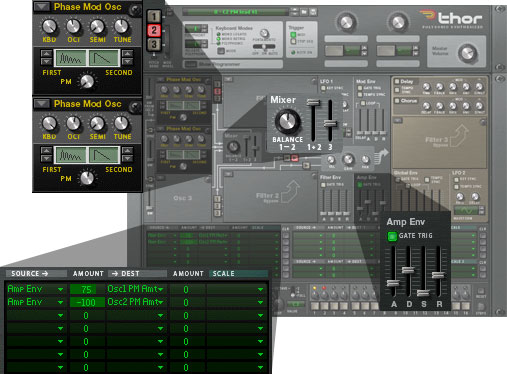Click the enlarged Amp Env Attack (A) slider
507x374 pixels.
coord(393,283)
